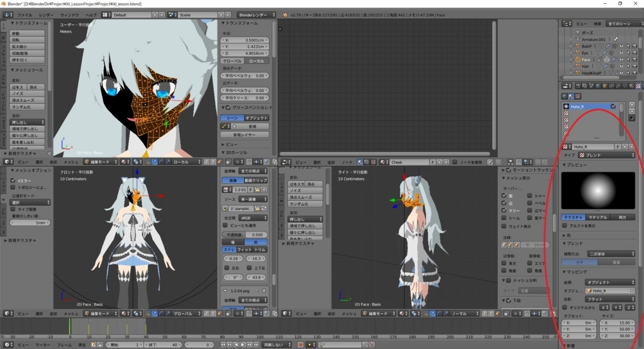Remove 1-2-04.png background image X

(x=264, y=291)
